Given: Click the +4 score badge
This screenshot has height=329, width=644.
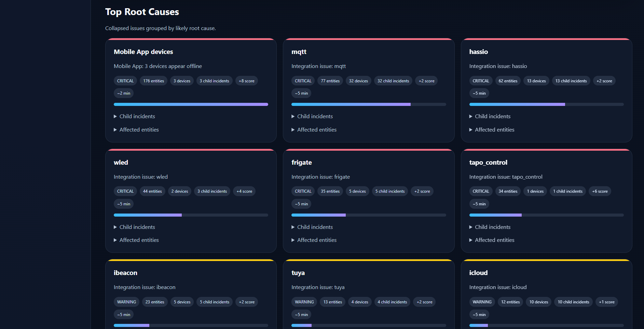Looking at the screenshot, I should click(x=245, y=191).
